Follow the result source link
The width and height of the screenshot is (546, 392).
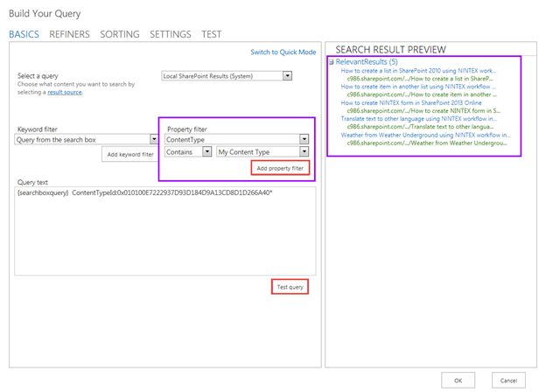coord(65,92)
